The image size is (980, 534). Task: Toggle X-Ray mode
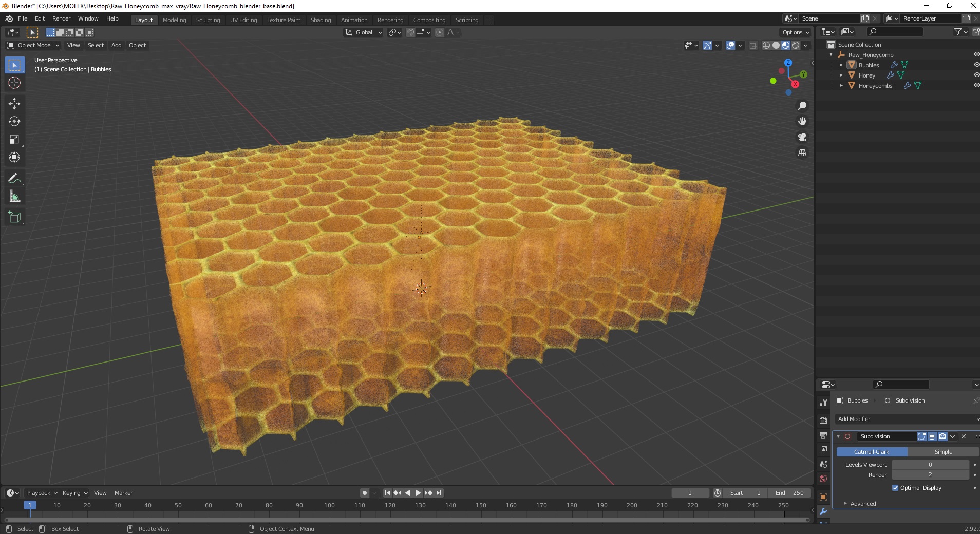point(753,45)
